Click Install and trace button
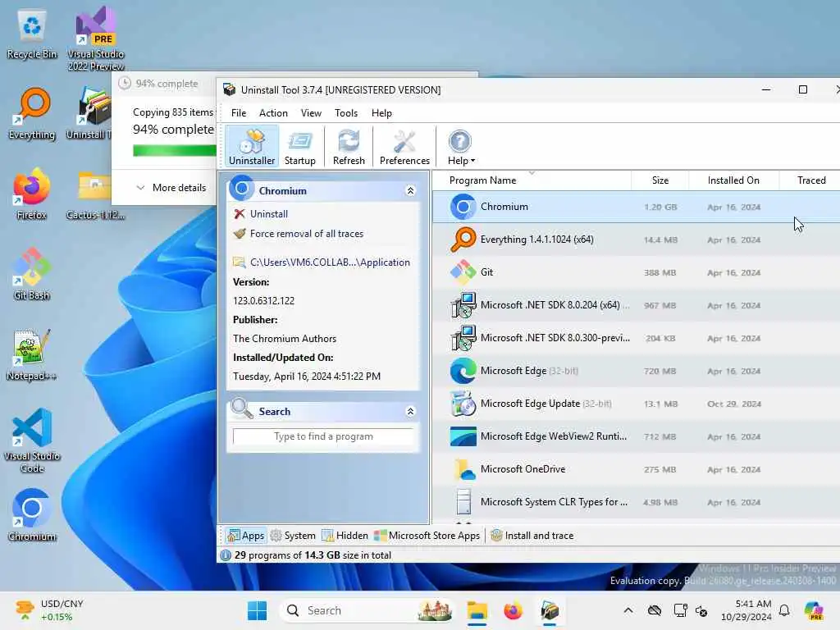 pos(532,536)
